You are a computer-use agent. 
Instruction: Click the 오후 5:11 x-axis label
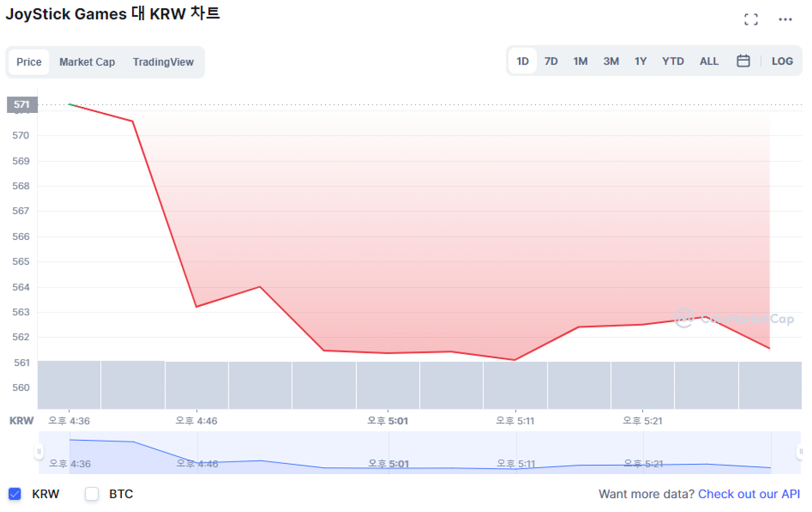(515, 421)
